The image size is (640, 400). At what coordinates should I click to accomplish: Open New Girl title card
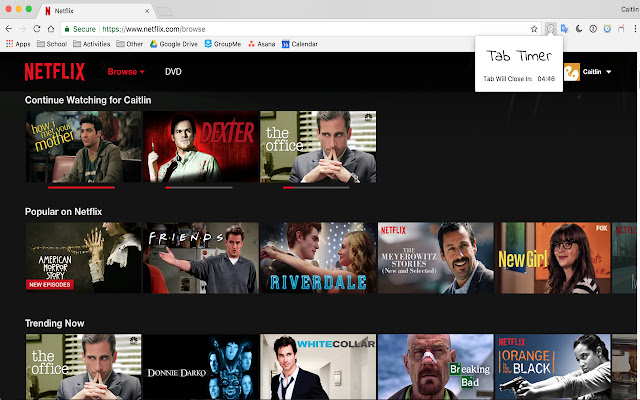tap(553, 258)
